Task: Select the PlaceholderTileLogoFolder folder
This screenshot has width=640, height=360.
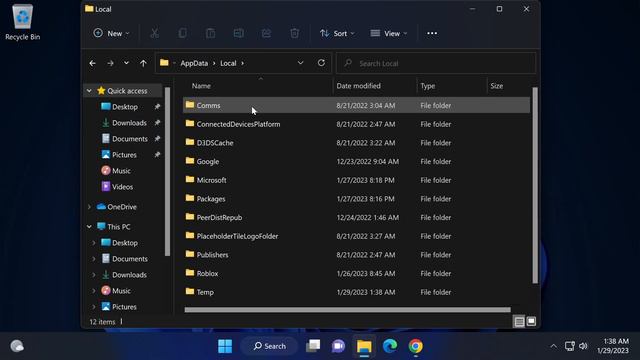Action: (356, 236)
